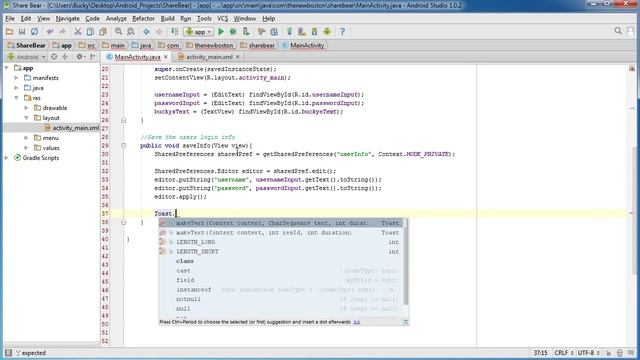Viewport: 640px width, 360px height.
Task: Switch to the activity_main.xml tab
Action: tap(209, 57)
